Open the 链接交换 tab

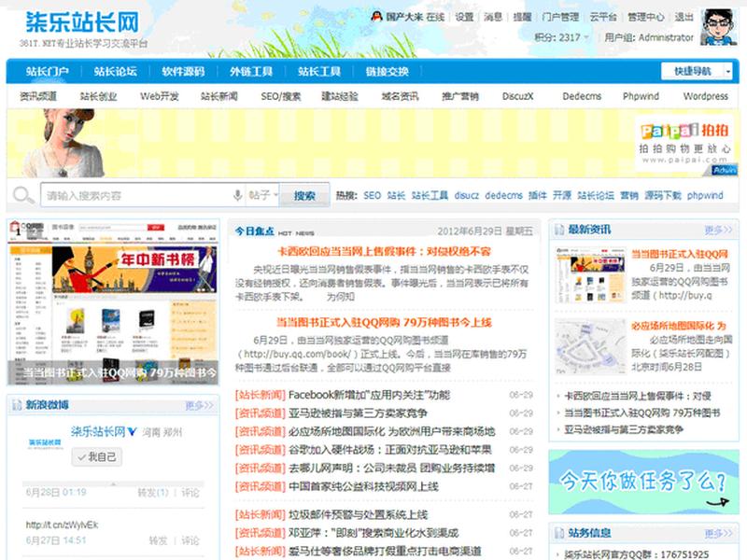[x=387, y=72]
